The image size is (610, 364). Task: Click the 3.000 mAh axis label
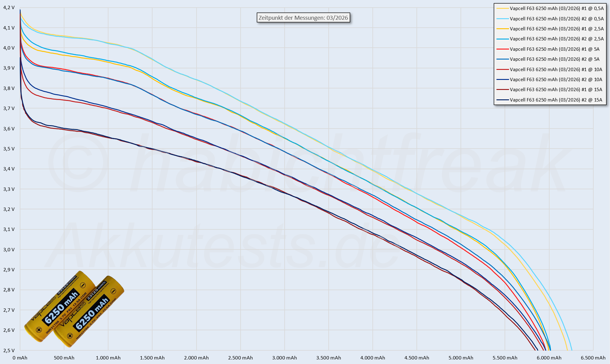[x=284, y=358]
